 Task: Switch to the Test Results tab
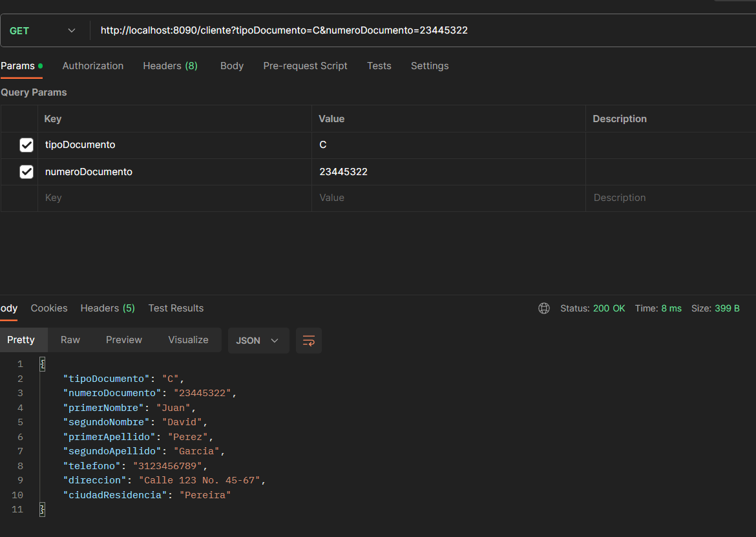[x=176, y=308]
